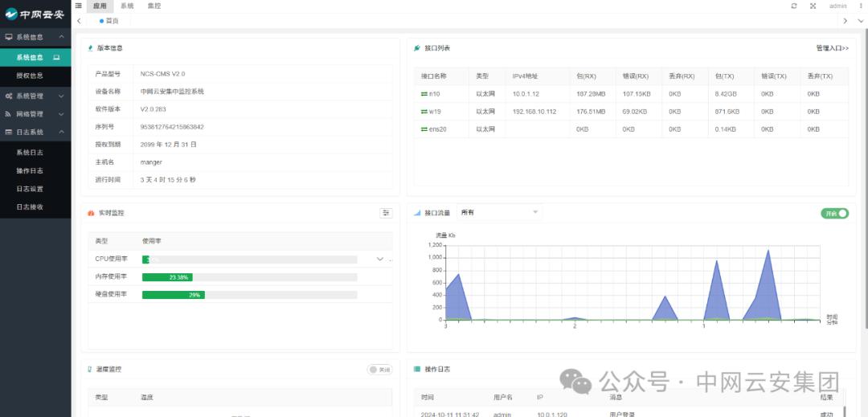Open the real-time monitoring settings icon
The image size is (868, 417).
[x=386, y=213]
